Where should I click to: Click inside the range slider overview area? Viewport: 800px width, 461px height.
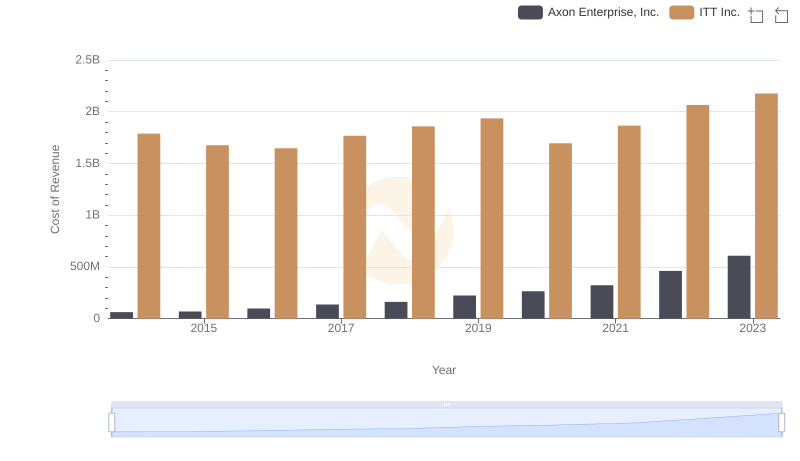[447, 424]
